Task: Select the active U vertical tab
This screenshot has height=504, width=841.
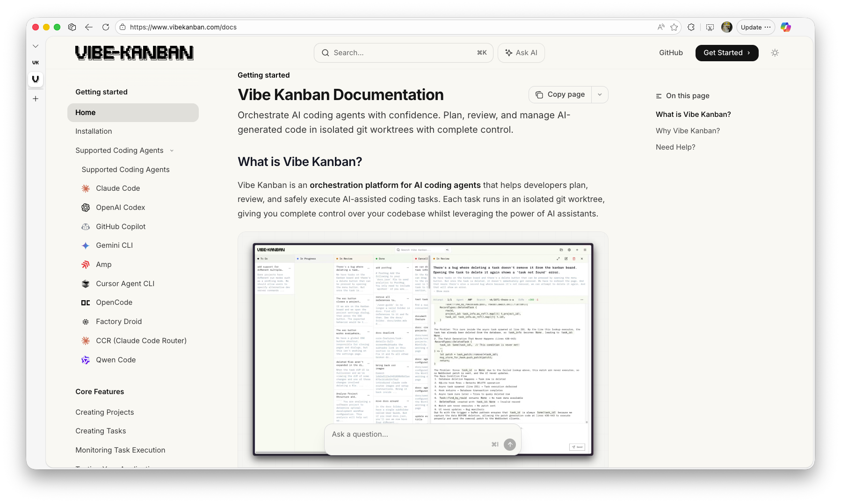Action: 36,79
